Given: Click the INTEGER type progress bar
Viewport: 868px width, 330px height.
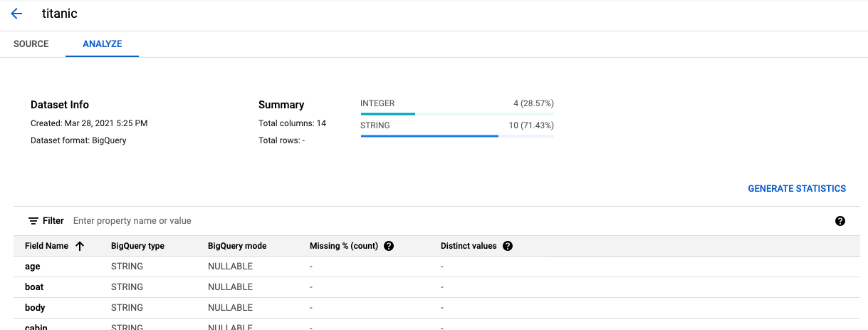Looking at the screenshot, I should coord(456,113).
